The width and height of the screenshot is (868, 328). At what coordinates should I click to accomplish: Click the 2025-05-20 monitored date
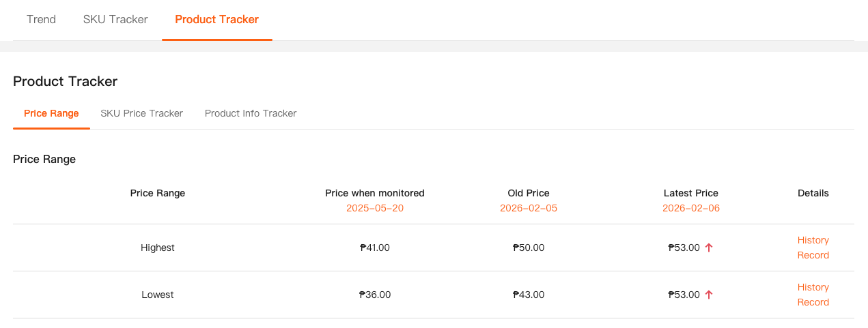tap(375, 208)
